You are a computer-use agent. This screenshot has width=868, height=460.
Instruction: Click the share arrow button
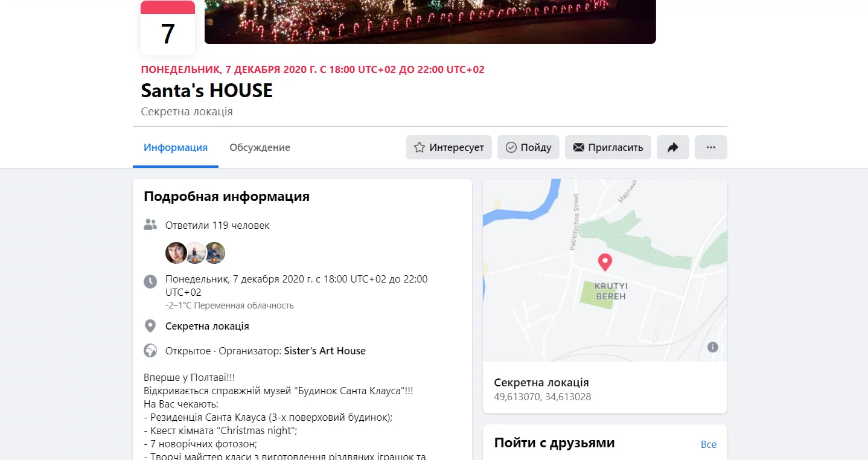(672, 147)
